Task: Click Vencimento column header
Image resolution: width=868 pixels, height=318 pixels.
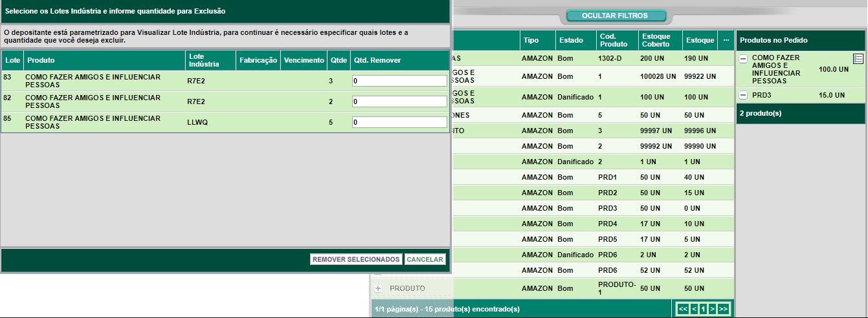Action: (x=304, y=60)
